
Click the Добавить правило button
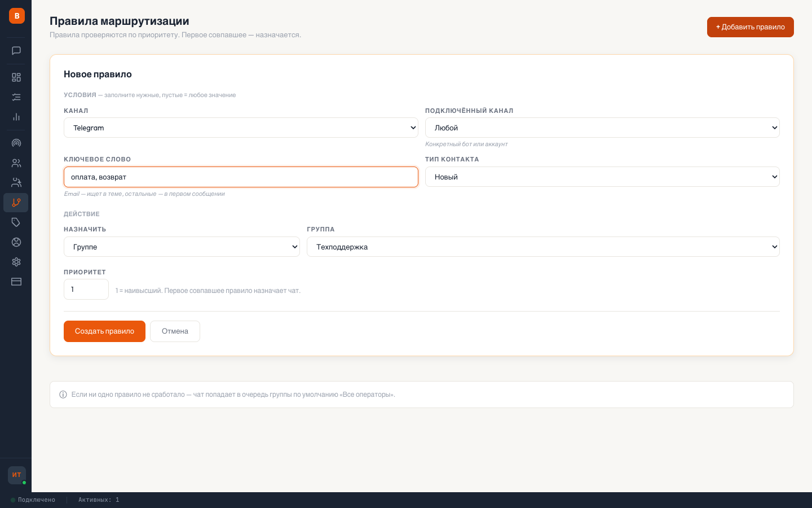tap(750, 27)
